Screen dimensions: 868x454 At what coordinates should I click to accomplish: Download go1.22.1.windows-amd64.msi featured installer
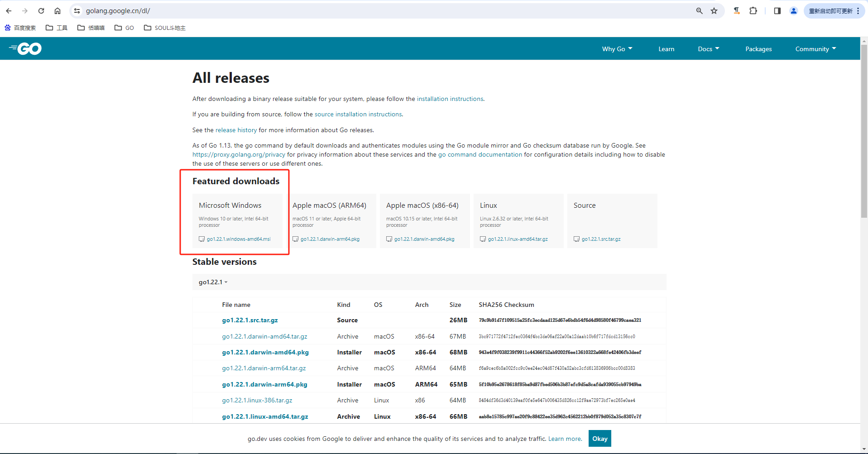pyautogui.click(x=238, y=239)
